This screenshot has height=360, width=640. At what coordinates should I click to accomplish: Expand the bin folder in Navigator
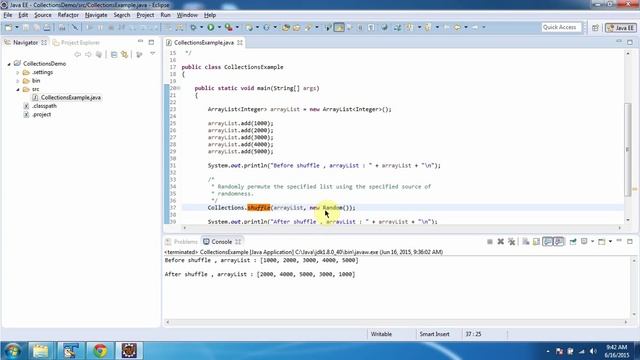18,81
